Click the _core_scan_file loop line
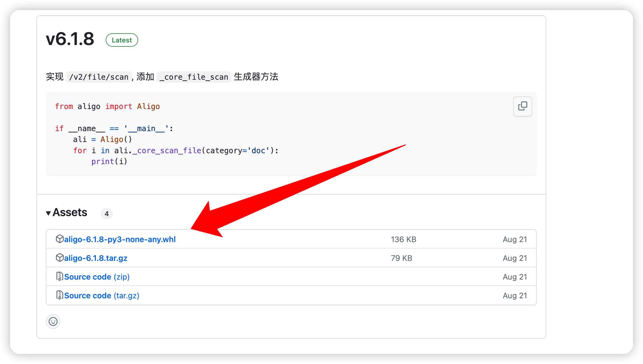 point(176,151)
